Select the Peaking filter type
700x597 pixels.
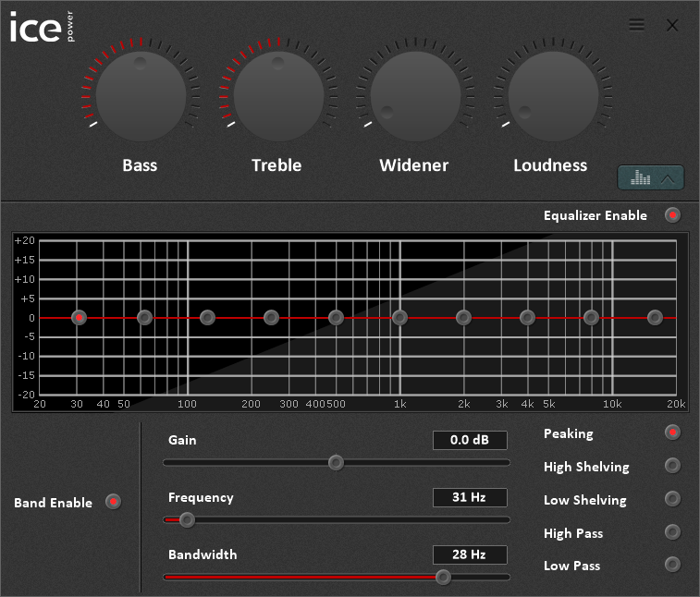[x=672, y=433]
